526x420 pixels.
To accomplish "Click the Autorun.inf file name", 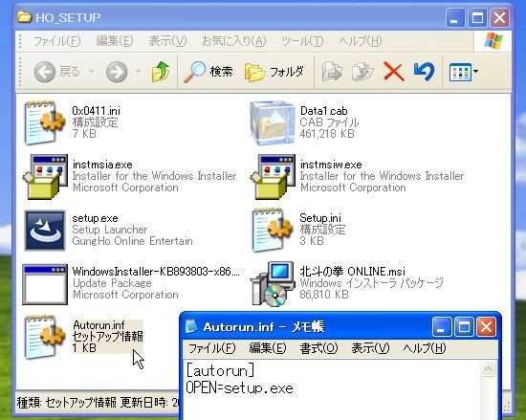I will (x=99, y=325).
